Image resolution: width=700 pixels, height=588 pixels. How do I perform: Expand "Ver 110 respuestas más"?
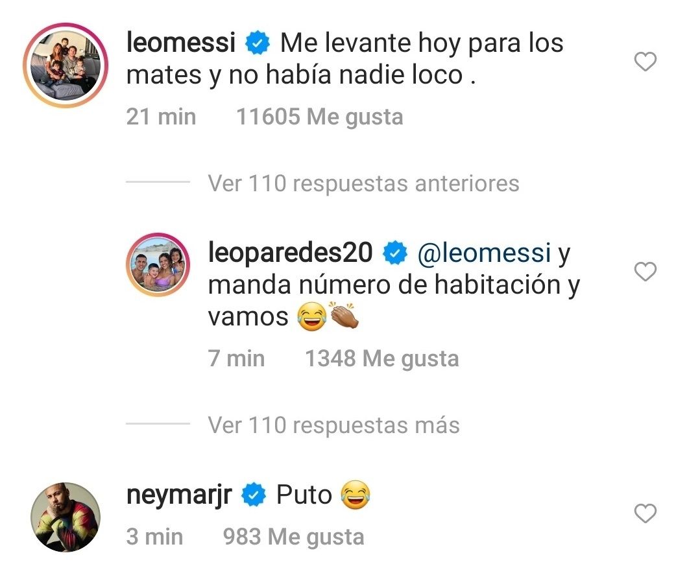coord(333,425)
